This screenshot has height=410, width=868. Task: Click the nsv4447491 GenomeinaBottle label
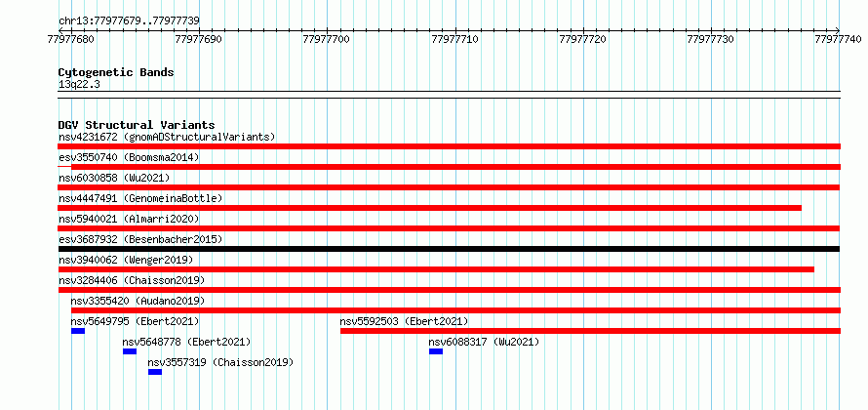(x=140, y=198)
